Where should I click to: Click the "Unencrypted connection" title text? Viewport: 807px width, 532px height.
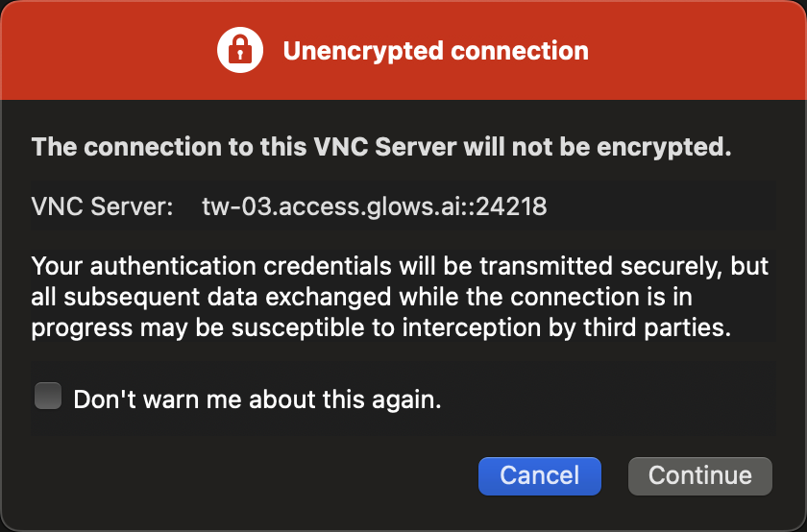(435, 51)
